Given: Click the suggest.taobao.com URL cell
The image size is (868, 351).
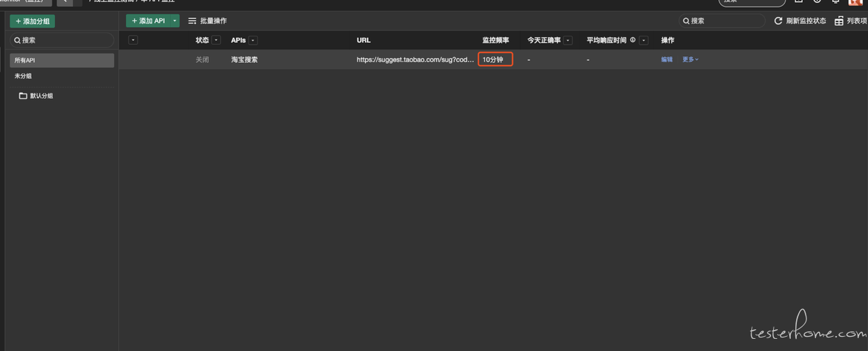Looking at the screenshot, I should [x=416, y=60].
